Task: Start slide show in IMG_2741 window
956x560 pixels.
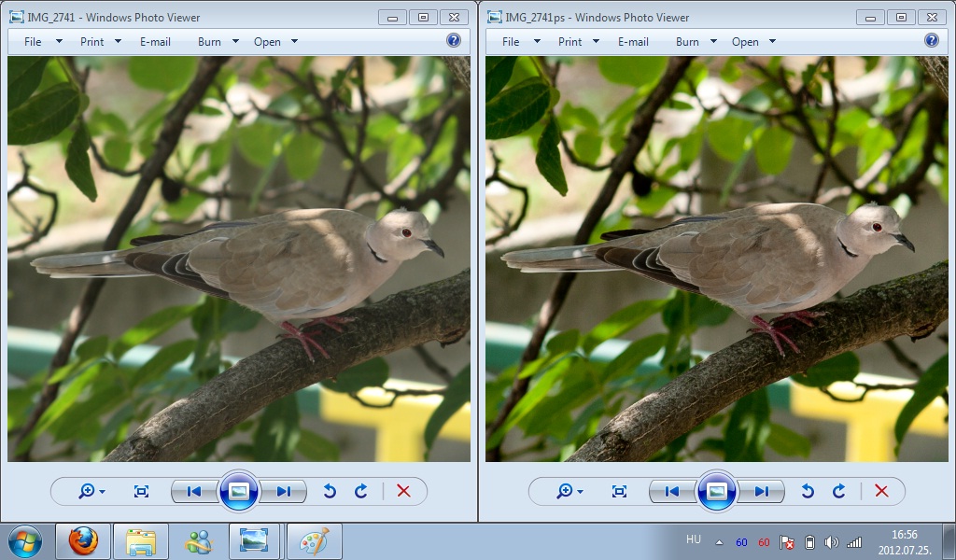Action: (x=238, y=491)
